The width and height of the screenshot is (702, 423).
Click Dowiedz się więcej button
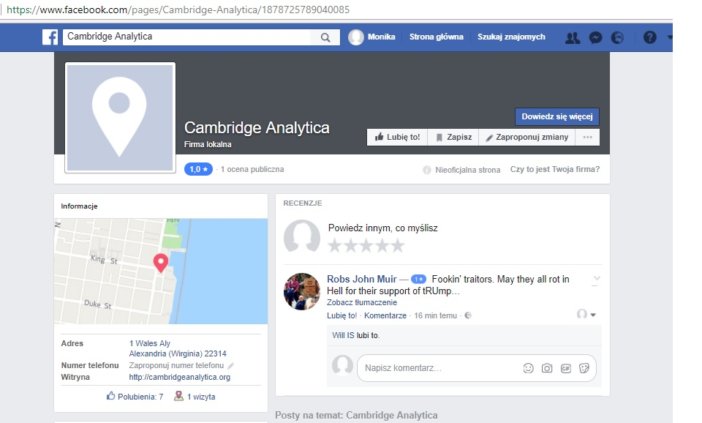coord(557,116)
